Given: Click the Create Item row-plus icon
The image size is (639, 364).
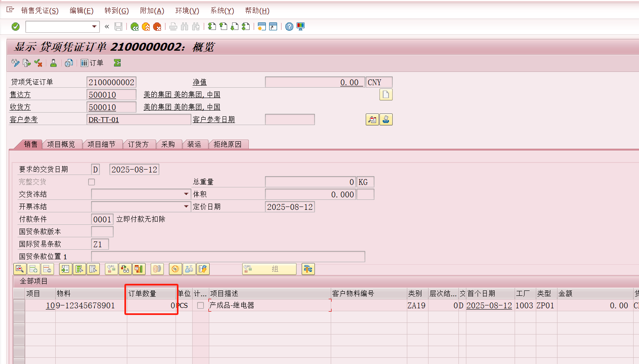Looking at the screenshot, I should click(34, 269).
